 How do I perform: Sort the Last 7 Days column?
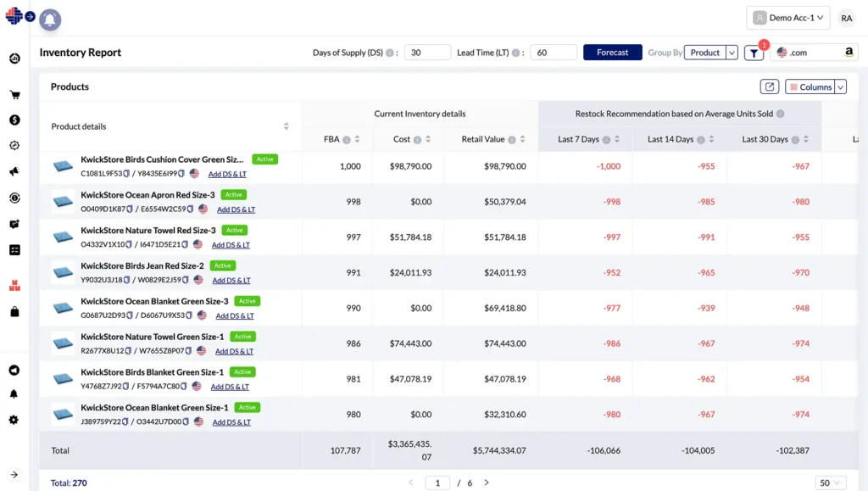(x=617, y=139)
